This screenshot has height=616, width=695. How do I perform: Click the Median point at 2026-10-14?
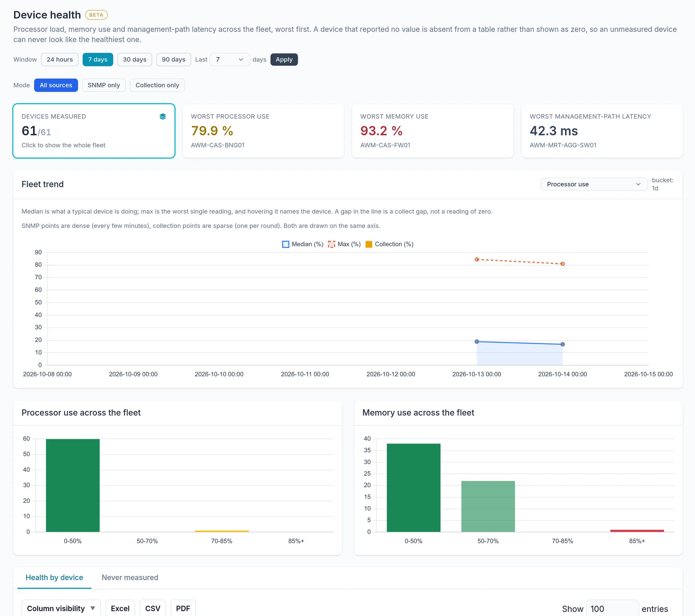pos(563,344)
